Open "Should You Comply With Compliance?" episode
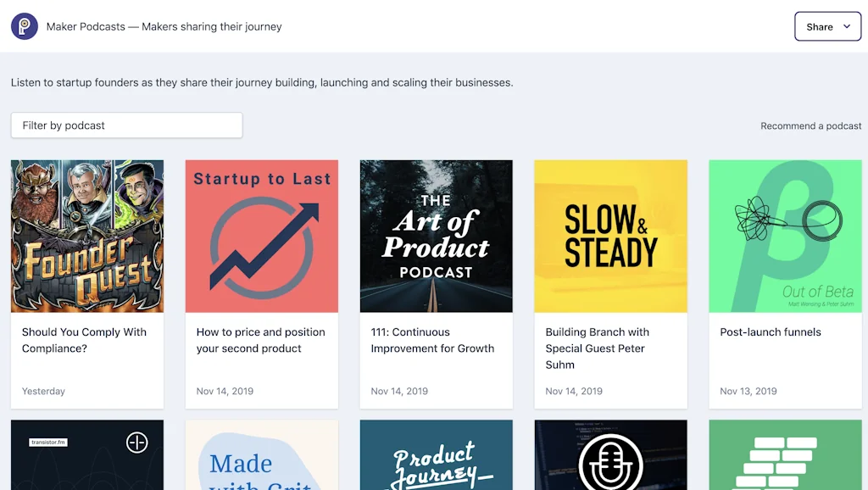 84,340
